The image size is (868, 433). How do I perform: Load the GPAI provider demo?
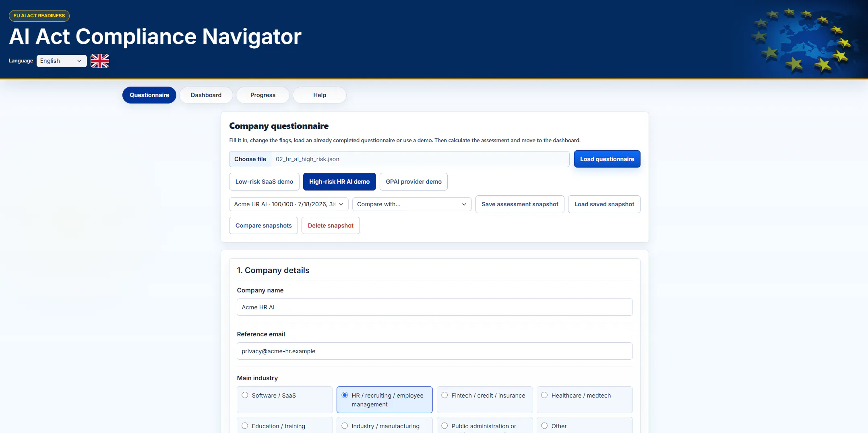(413, 182)
